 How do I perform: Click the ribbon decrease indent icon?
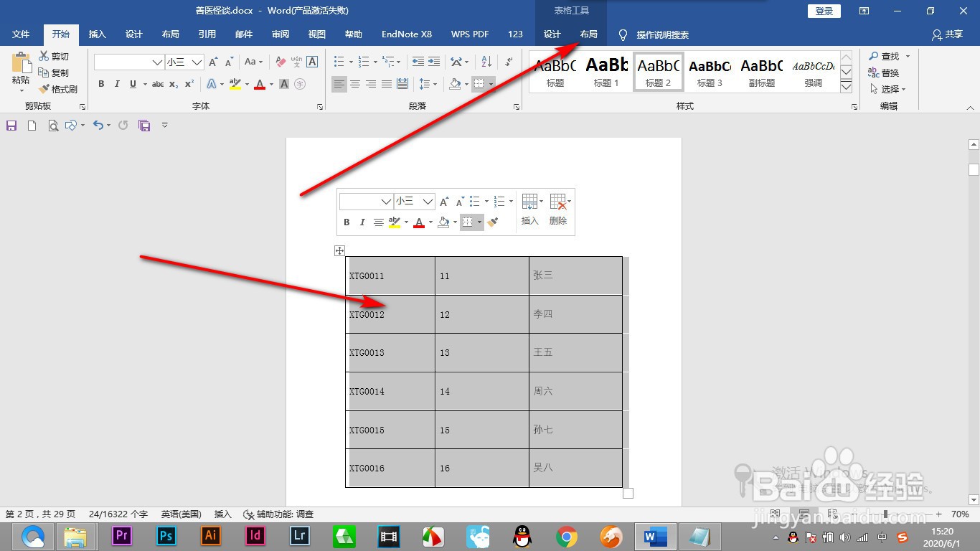418,62
